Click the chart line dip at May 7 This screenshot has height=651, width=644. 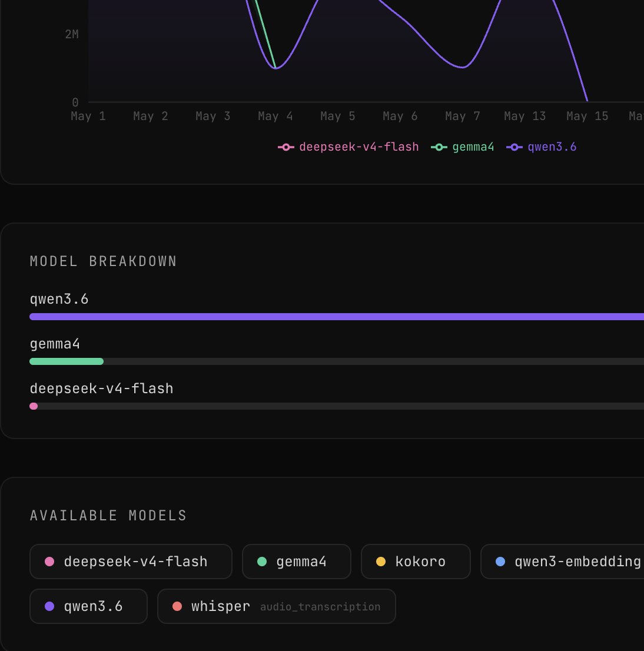pos(463,67)
